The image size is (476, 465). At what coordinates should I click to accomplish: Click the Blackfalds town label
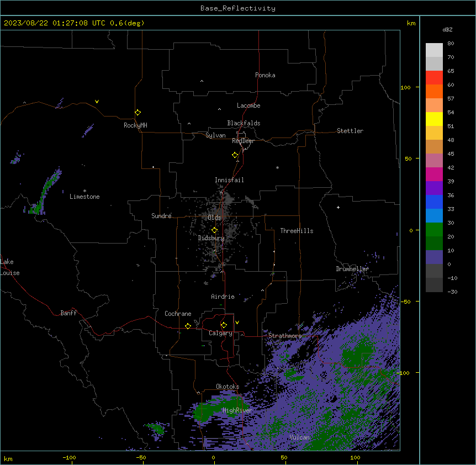click(x=244, y=123)
